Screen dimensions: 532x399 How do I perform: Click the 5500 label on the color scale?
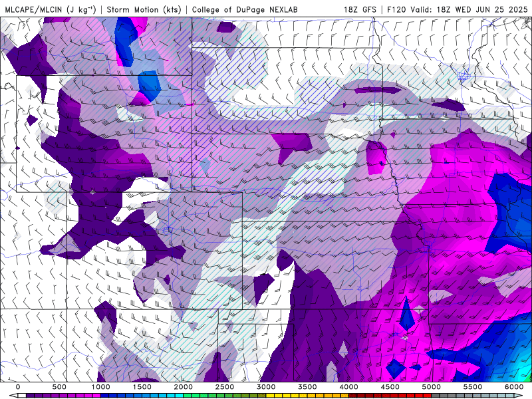(473, 387)
